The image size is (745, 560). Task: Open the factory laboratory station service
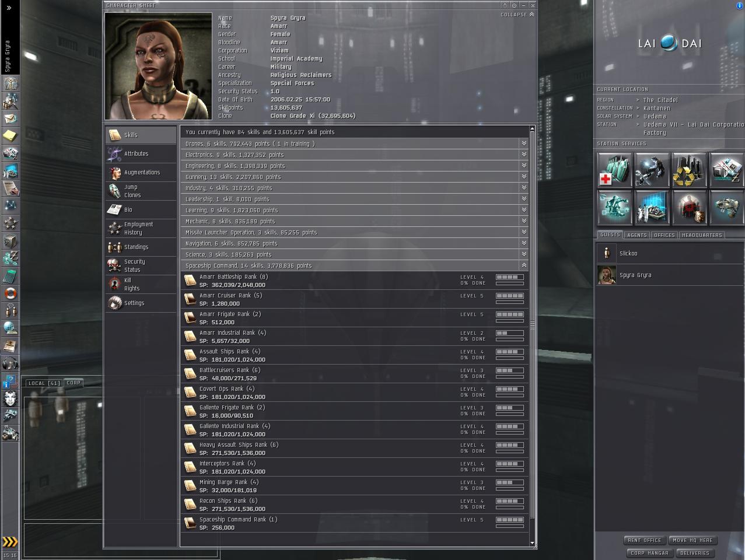click(652, 207)
